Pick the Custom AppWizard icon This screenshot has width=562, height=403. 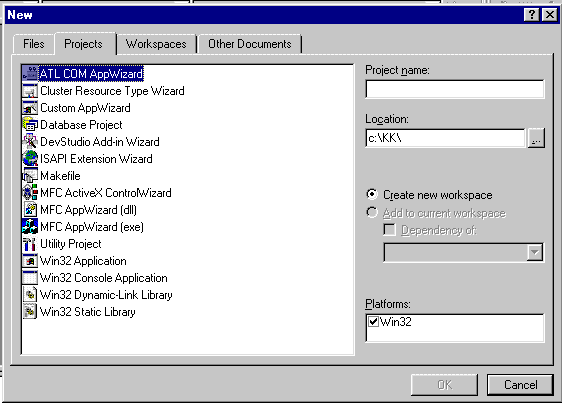(30, 108)
